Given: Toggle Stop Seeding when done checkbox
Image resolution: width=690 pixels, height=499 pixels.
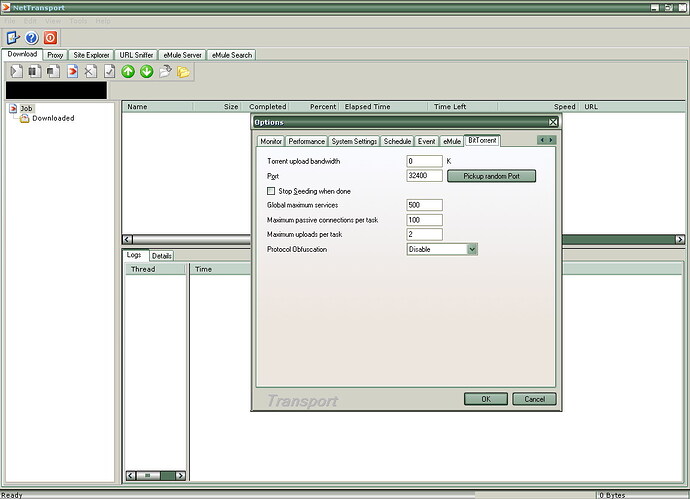Looking at the screenshot, I should pos(271,191).
